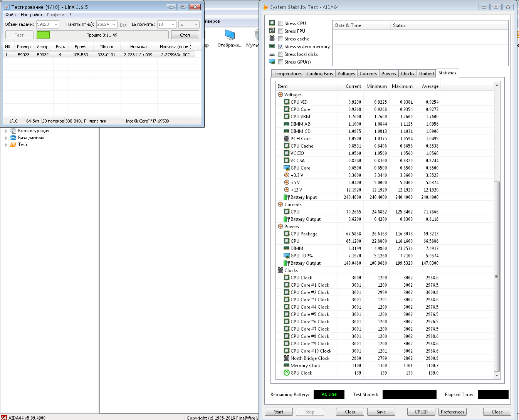Expand the Тест tree node
Viewport: 519px width, 420px height.
6,145
